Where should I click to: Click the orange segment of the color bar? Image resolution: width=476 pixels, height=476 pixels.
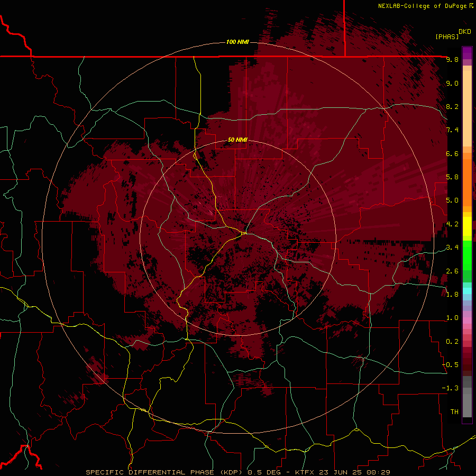pos(467,182)
